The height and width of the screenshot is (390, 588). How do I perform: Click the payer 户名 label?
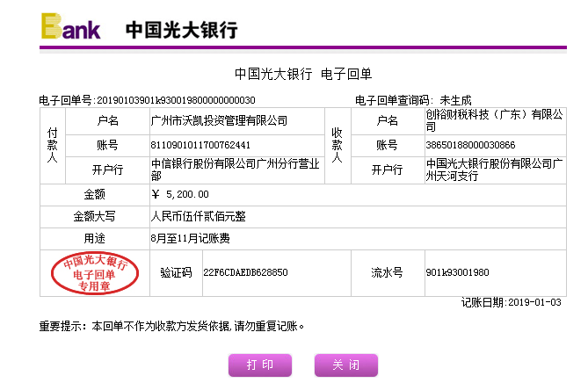(x=107, y=120)
